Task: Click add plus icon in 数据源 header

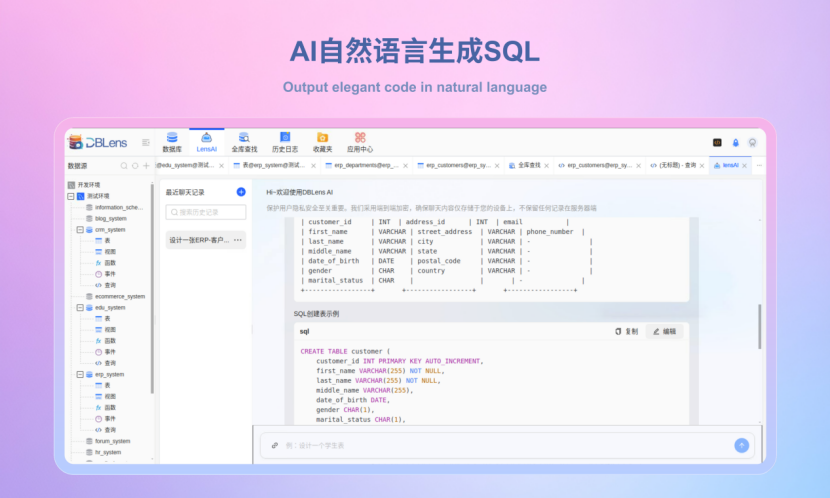Action: coord(146,166)
